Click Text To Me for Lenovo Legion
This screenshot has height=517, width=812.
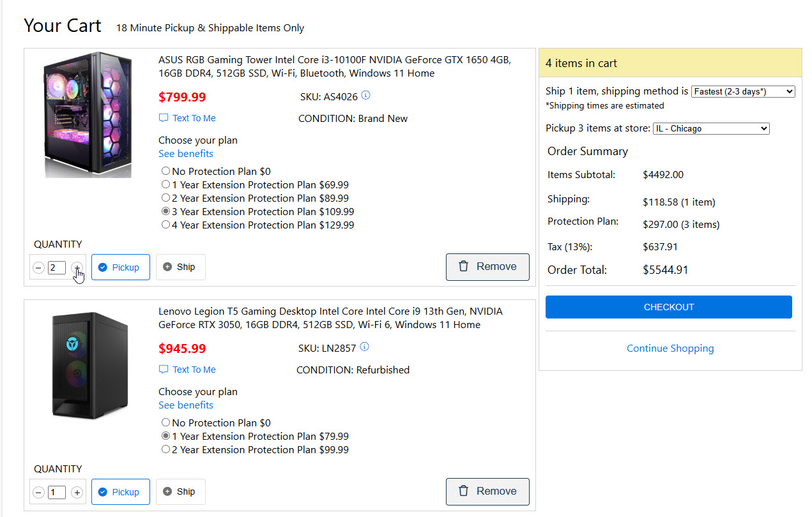(x=187, y=370)
